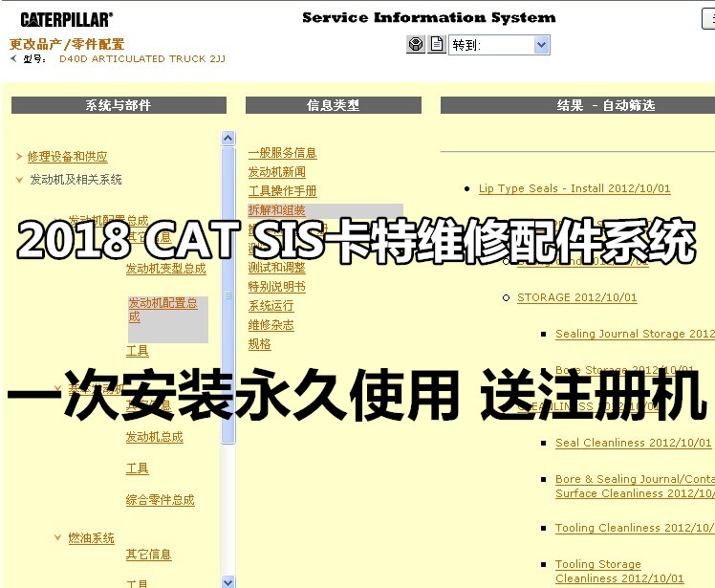Open the parts icon beside the Go To dropdown
The height and width of the screenshot is (588, 715).
tap(416, 45)
